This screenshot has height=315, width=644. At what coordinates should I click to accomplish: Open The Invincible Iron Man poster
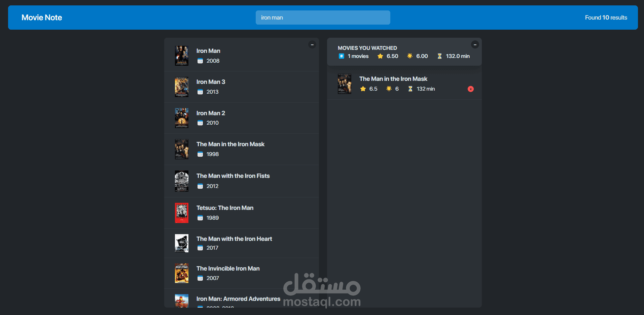[182, 273]
